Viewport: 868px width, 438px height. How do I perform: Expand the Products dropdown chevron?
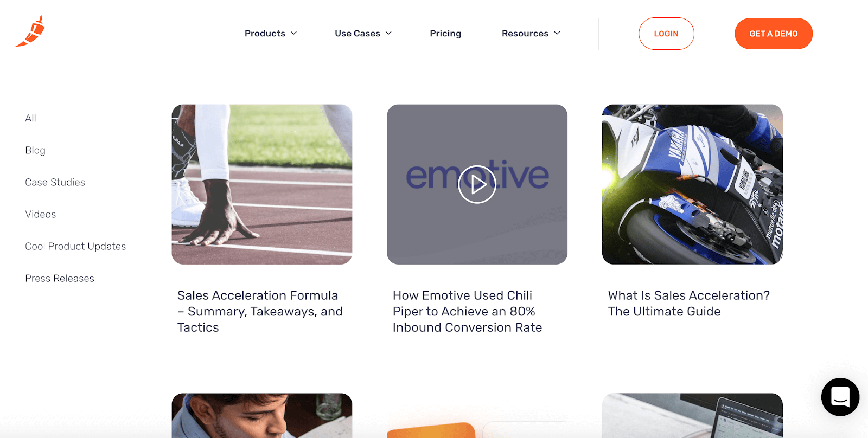(294, 33)
